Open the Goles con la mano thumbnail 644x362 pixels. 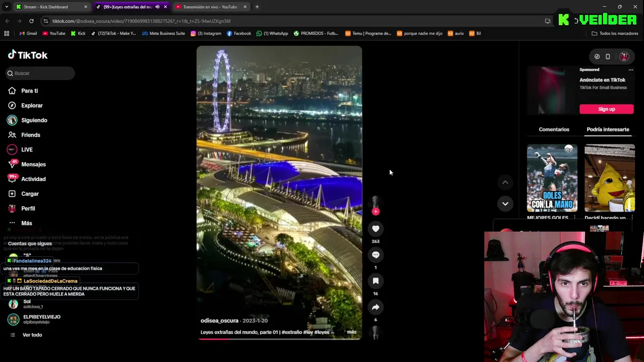pyautogui.click(x=552, y=178)
